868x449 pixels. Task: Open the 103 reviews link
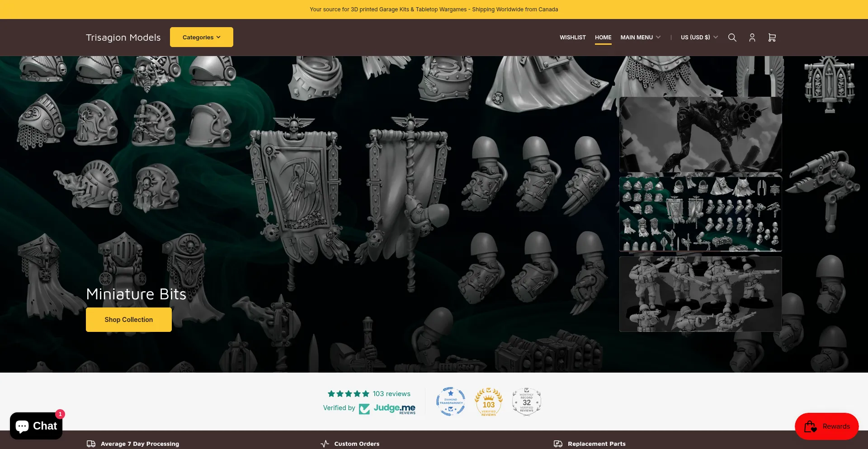[x=392, y=394]
